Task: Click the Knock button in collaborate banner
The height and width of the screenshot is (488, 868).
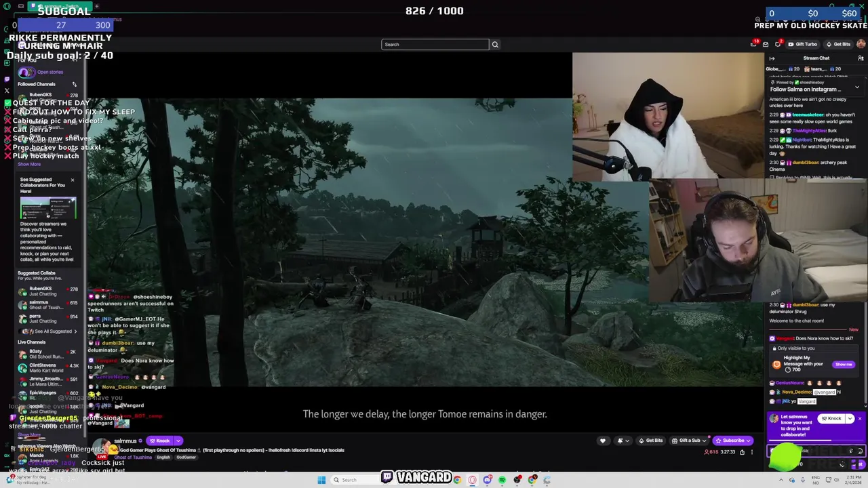Action: pos(830,418)
